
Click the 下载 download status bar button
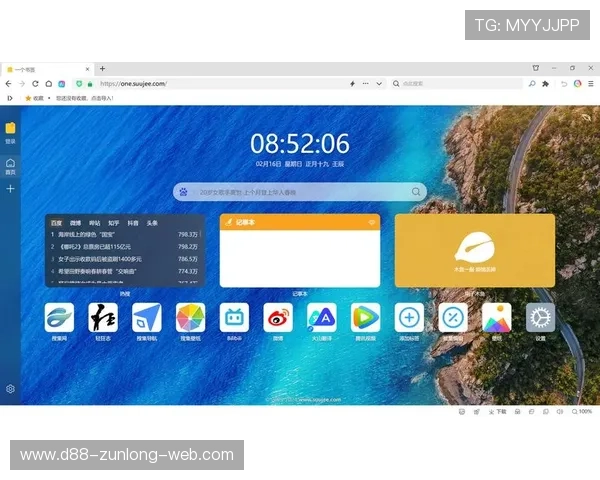click(498, 411)
